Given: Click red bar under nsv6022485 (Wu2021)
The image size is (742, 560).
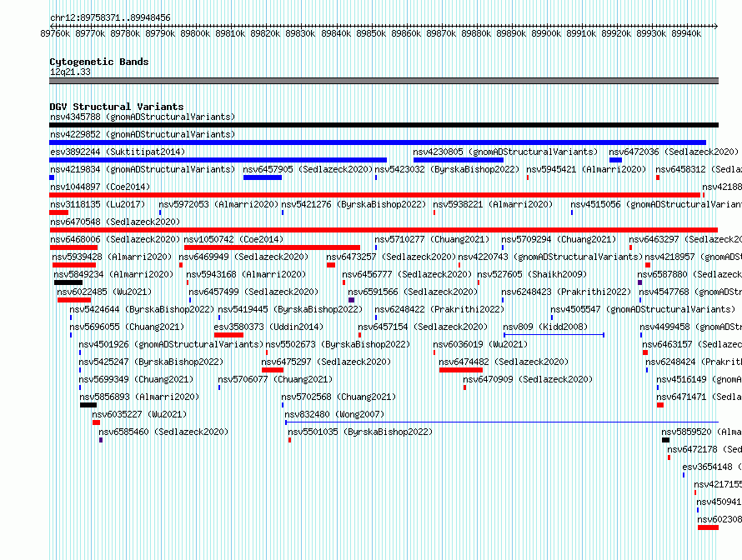Looking at the screenshot, I should (x=74, y=300).
